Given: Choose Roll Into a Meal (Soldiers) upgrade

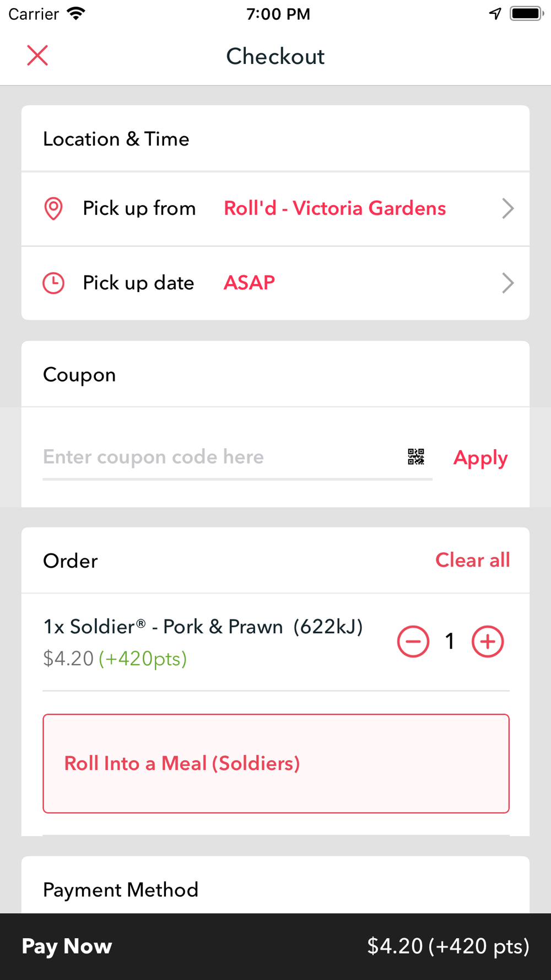Looking at the screenshot, I should click(x=276, y=763).
